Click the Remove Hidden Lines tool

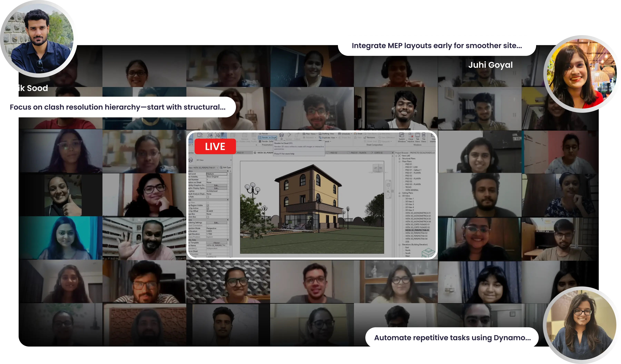(x=245, y=137)
